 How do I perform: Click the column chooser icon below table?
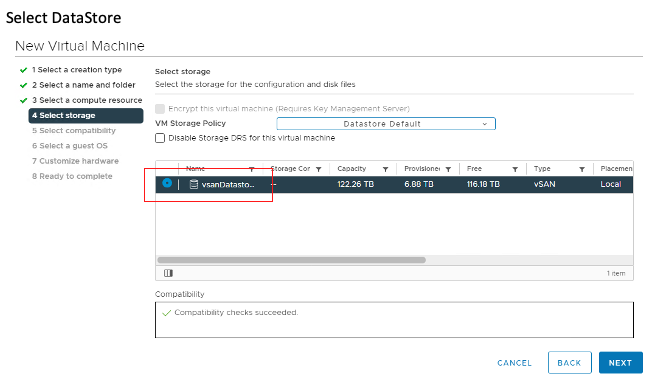(x=169, y=273)
